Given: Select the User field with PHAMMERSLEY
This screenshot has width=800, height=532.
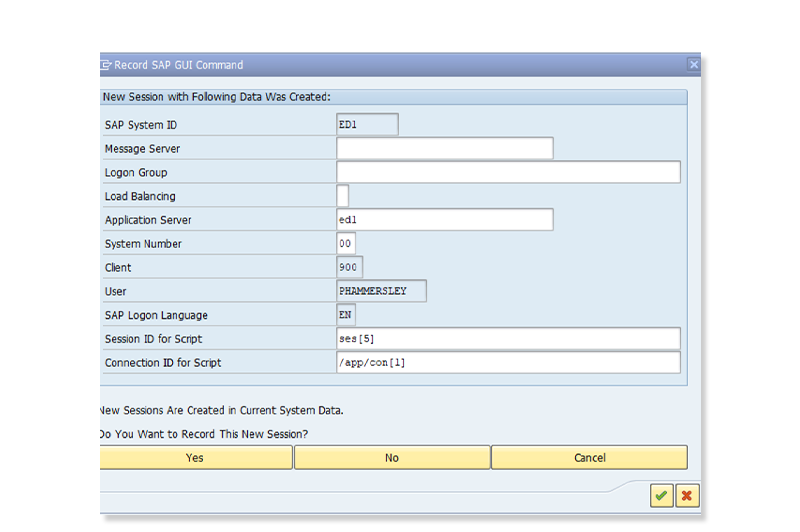Looking at the screenshot, I should pyautogui.click(x=381, y=291).
